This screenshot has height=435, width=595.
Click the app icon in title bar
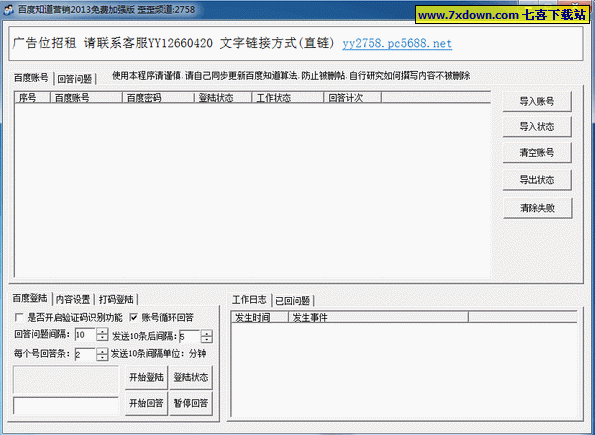pyautogui.click(x=8, y=9)
